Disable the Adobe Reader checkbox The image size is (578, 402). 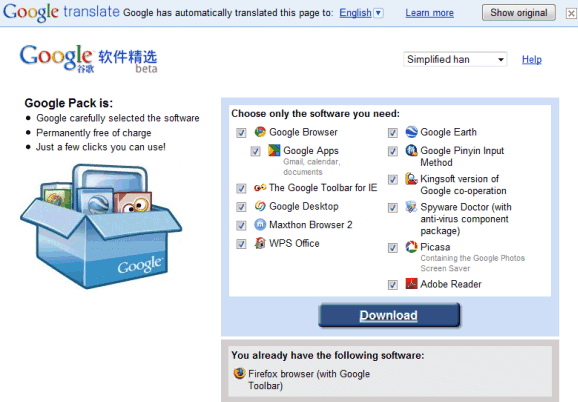point(393,285)
